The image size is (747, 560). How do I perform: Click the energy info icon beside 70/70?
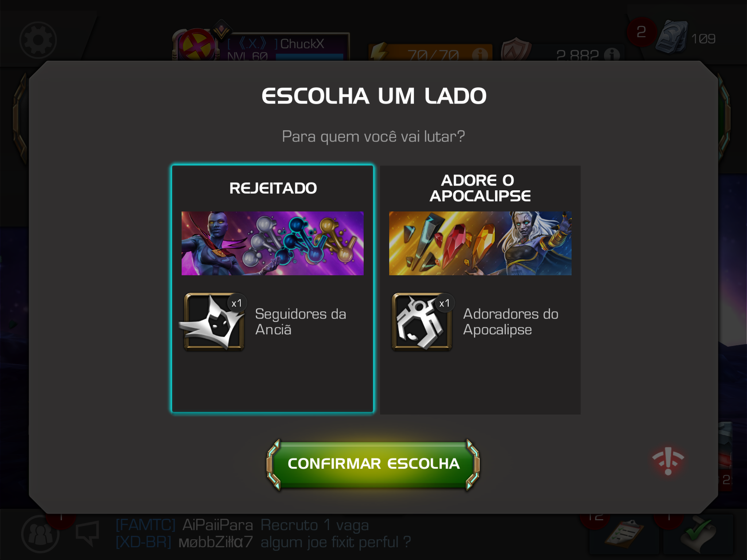click(x=480, y=55)
